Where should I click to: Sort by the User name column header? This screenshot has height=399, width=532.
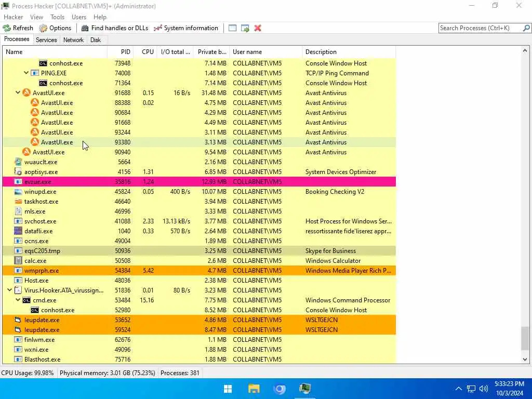265,52
